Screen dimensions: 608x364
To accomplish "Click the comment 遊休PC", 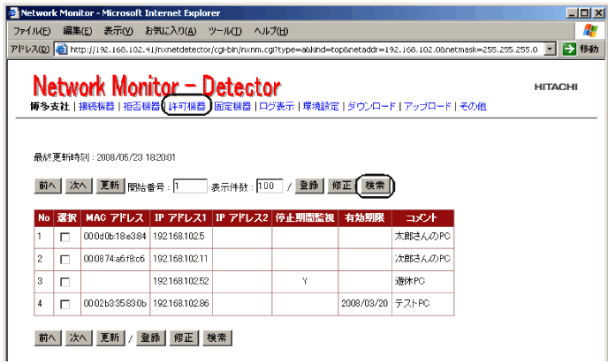I will 410,281.
